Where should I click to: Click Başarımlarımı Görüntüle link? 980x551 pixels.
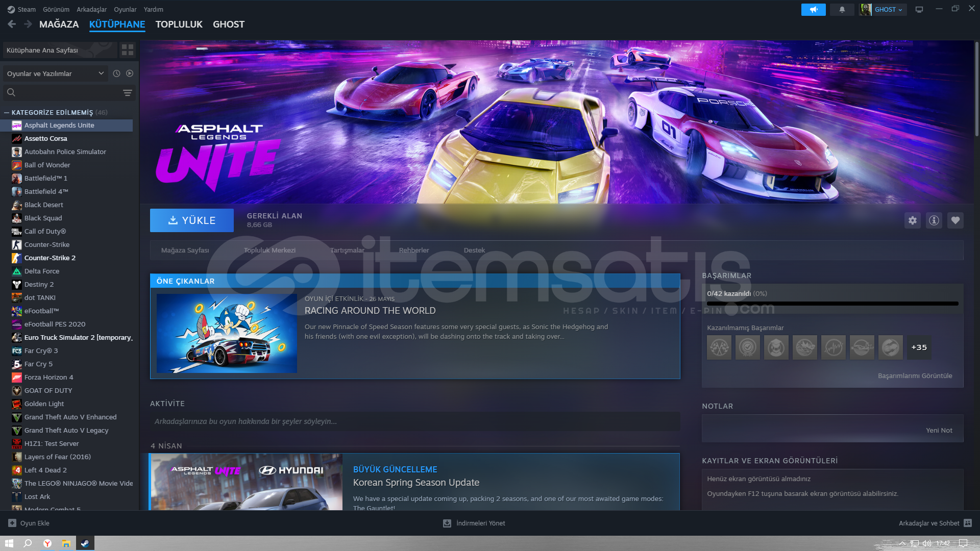(915, 375)
